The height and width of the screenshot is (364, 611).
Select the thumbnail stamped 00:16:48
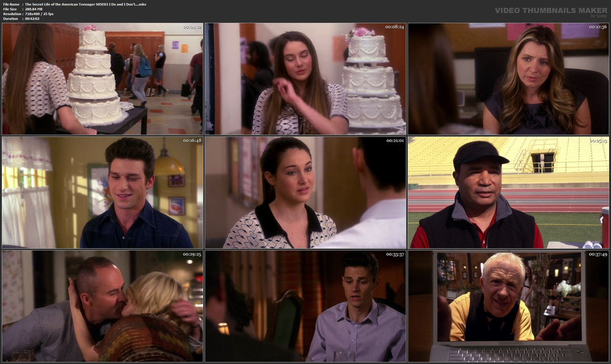pyautogui.click(x=103, y=192)
